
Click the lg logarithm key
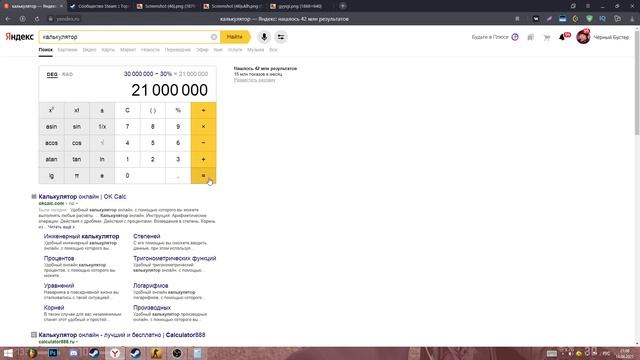pos(51,176)
